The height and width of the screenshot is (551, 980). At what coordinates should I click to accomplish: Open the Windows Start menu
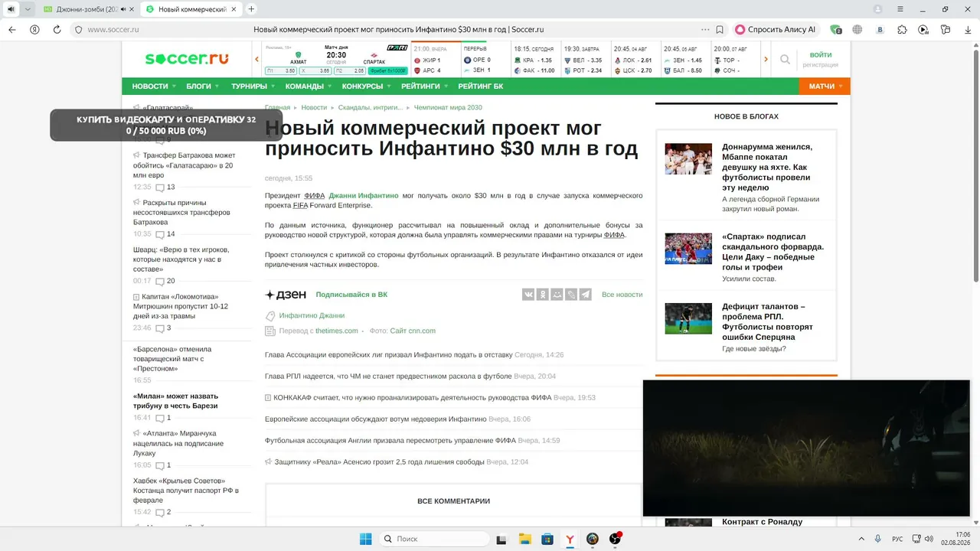click(365, 539)
